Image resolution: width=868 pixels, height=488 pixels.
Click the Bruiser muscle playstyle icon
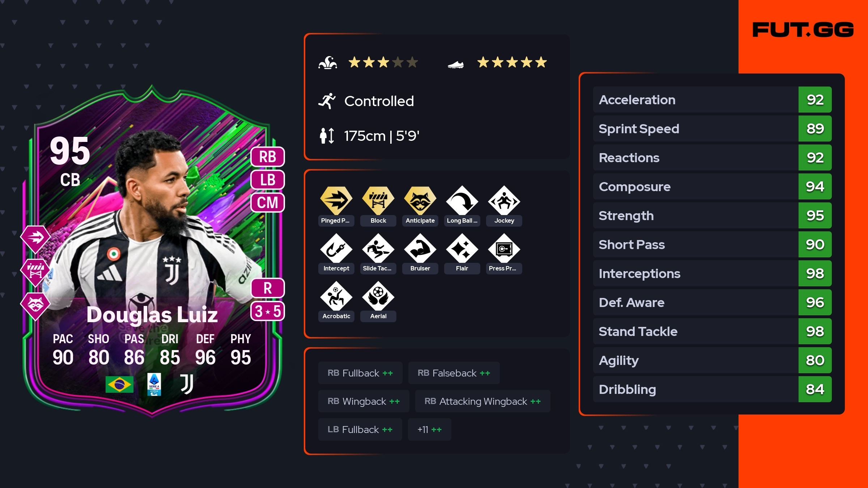[420, 248]
